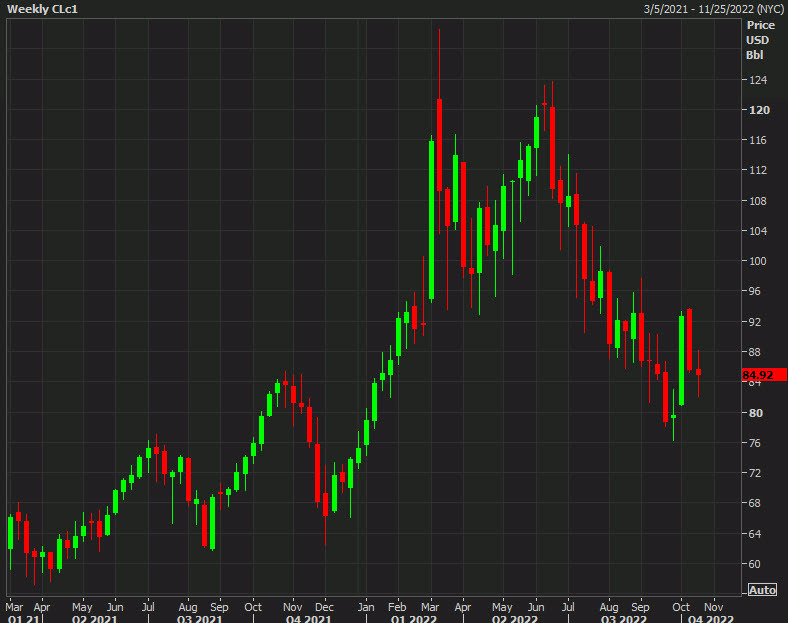Viewport: 788px width, 623px height.
Task: Click the Q2 2022 quarter label
Action: 515,618
